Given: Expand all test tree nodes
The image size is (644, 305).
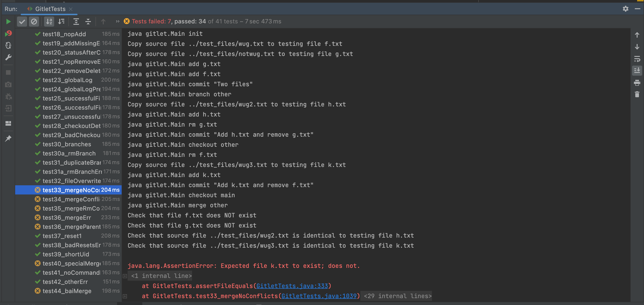Looking at the screenshot, I should tap(76, 22).
